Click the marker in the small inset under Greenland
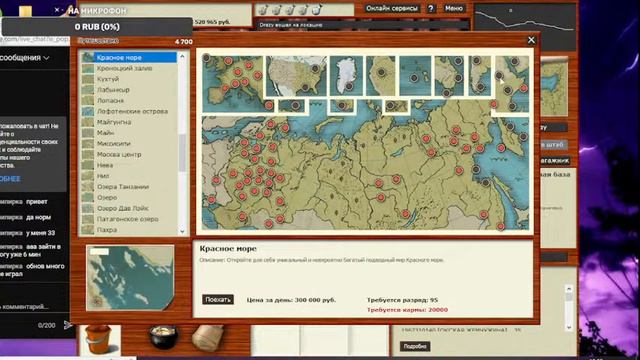640x360 pixels. pos(342,106)
